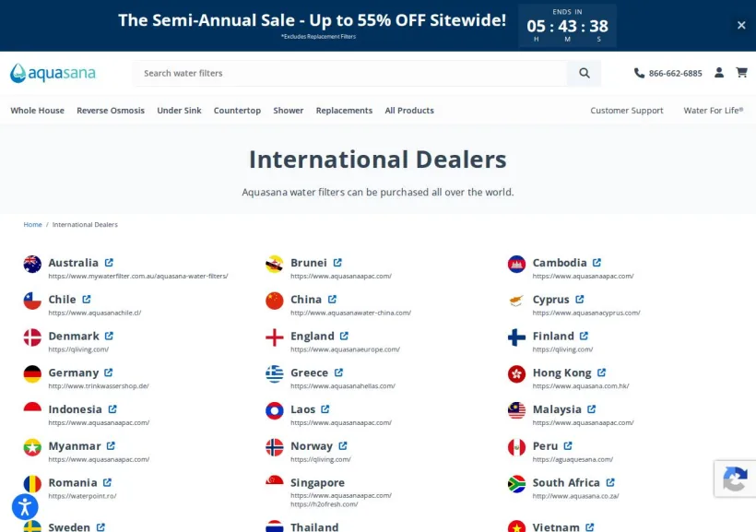Click the search magnifier button
The width and height of the screenshot is (756, 532).
(585, 74)
